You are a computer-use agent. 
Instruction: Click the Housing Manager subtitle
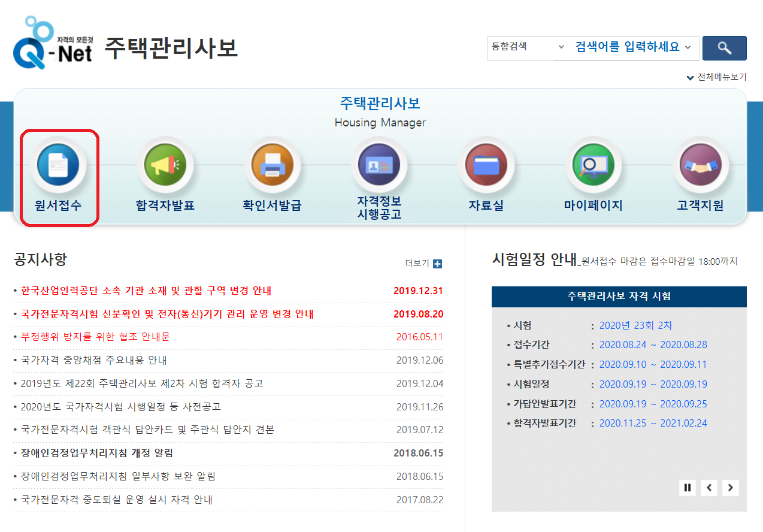coord(380,123)
